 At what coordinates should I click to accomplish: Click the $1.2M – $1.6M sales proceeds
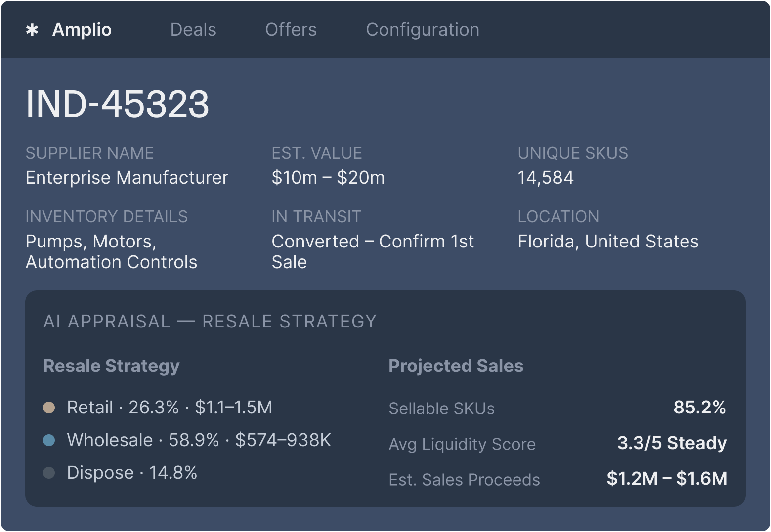(x=667, y=479)
